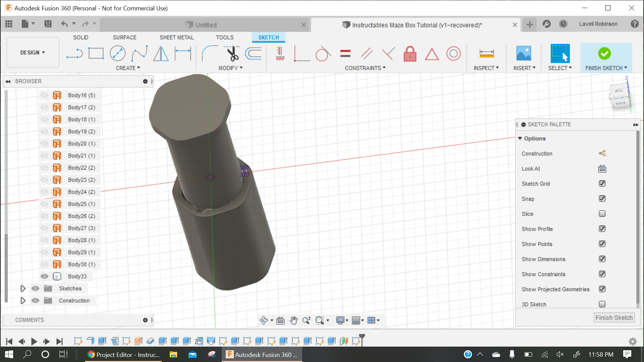644x362 pixels.
Task: Select the Sketch Dimension tool
Action: (x=183, y=53)
